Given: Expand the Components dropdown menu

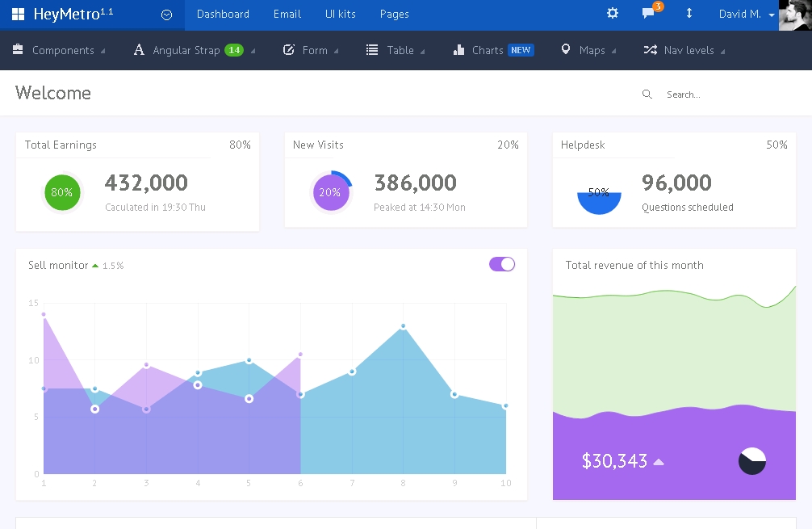Looking at the screenshot, I should (59, 50).
